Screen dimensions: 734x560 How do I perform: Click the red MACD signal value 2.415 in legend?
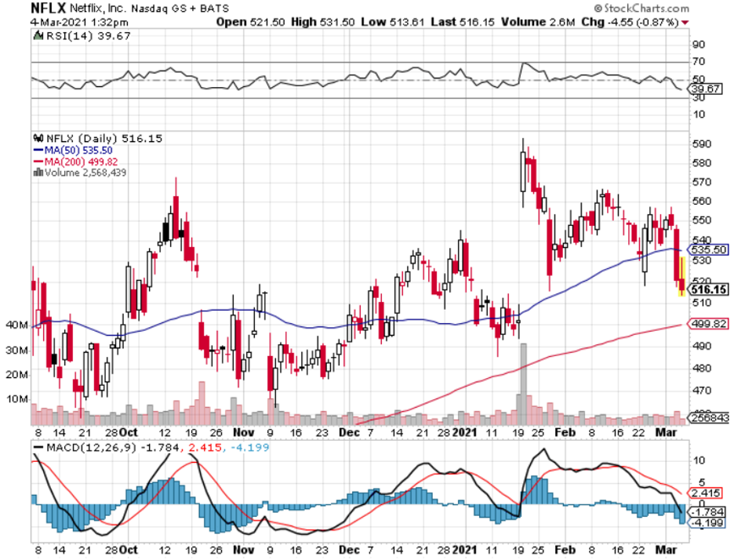pyautogui.click(x=205, y=448)
